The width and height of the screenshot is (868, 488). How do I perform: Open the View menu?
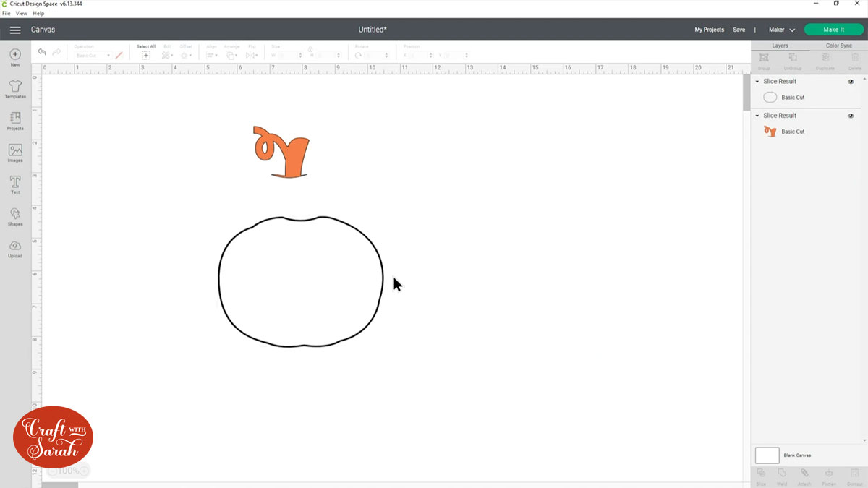[22, 14]
